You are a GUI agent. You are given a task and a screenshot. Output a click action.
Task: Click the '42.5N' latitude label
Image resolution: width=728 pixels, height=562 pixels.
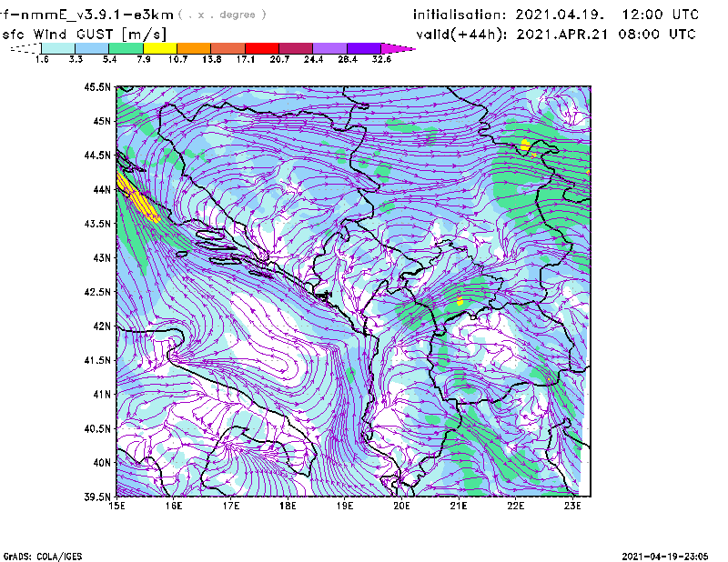[x=97, y=292]
